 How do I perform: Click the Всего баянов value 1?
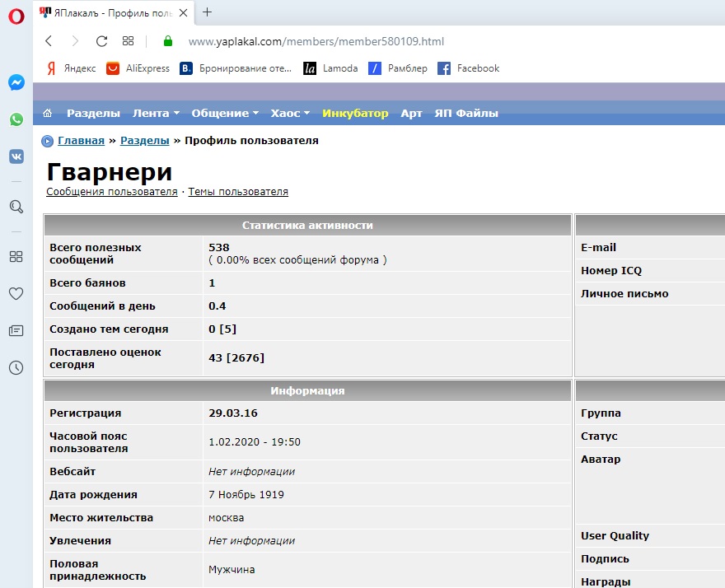(212, 283)
